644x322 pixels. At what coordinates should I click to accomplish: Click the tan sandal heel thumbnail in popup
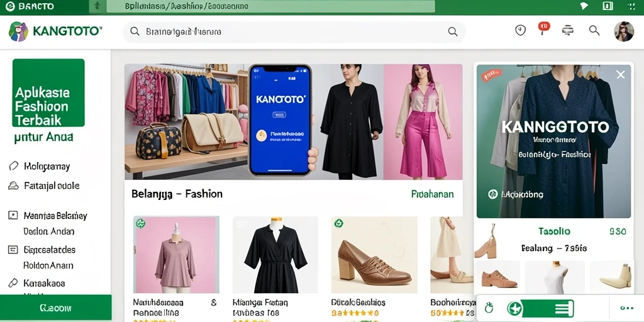click(486, 242)
